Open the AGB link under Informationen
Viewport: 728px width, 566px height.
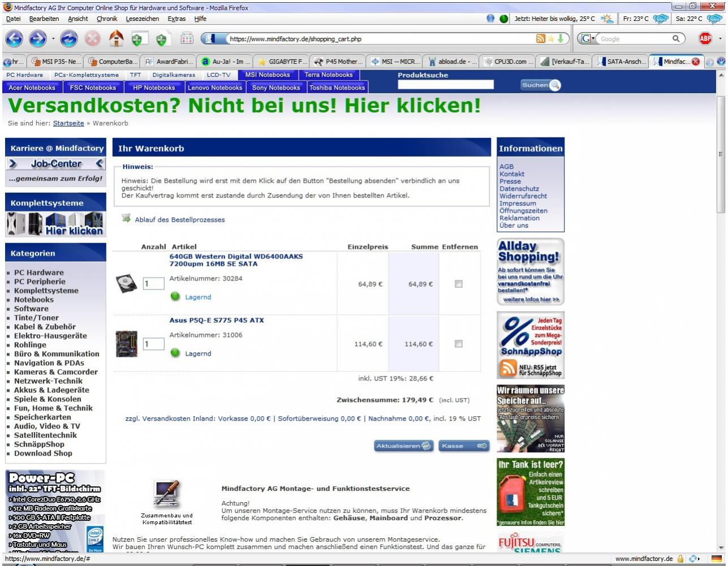point(506,167)
